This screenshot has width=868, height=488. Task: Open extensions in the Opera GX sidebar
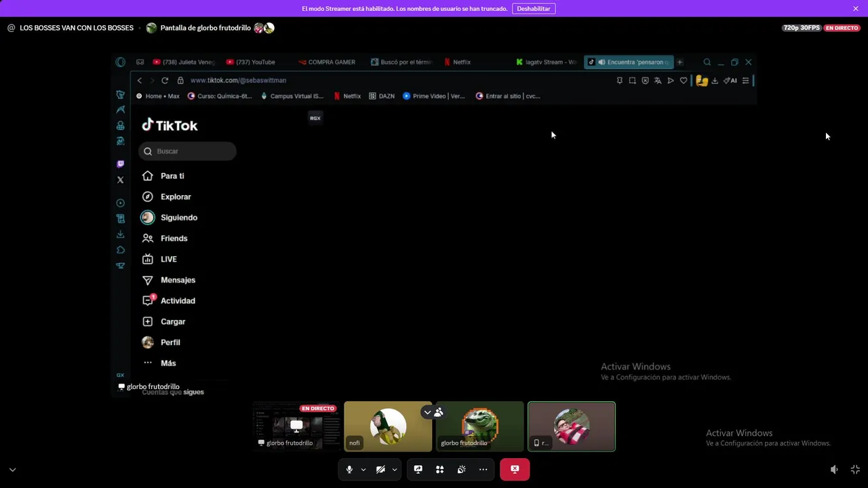pos(121,250)
